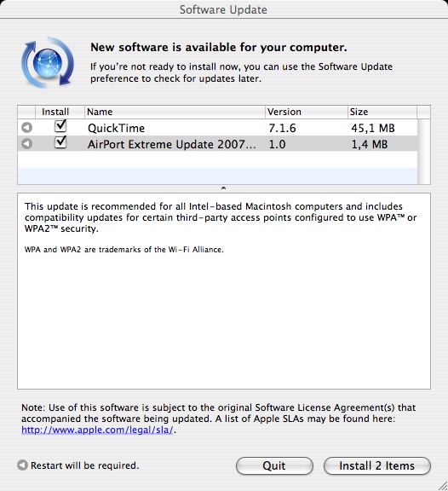Sort the list by the Name column
The width and height of the screenshot is (448, 491).
click(x=175, y=112)
